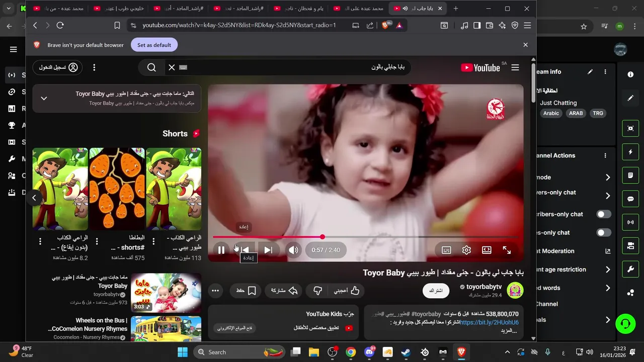Open more actions three-dot button under video
644x362 pixels.
[215, 291]
